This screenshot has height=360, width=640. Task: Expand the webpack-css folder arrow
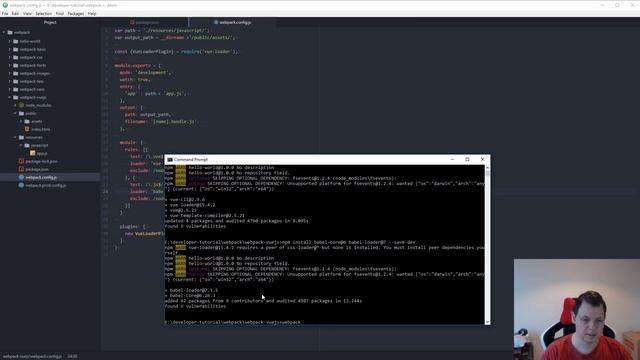click(x=10, y=58)
